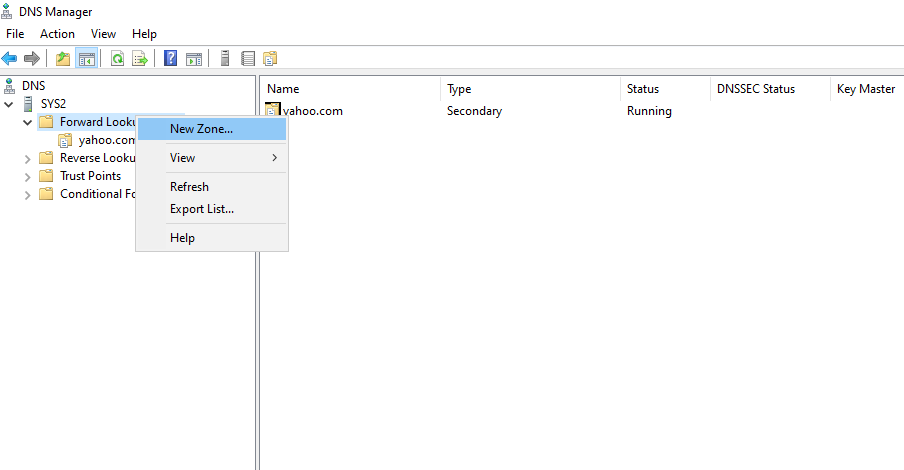904x470 pixels.
Task: Click the Forward arrow toolbar icon
Action: click(x=32, y=58)
